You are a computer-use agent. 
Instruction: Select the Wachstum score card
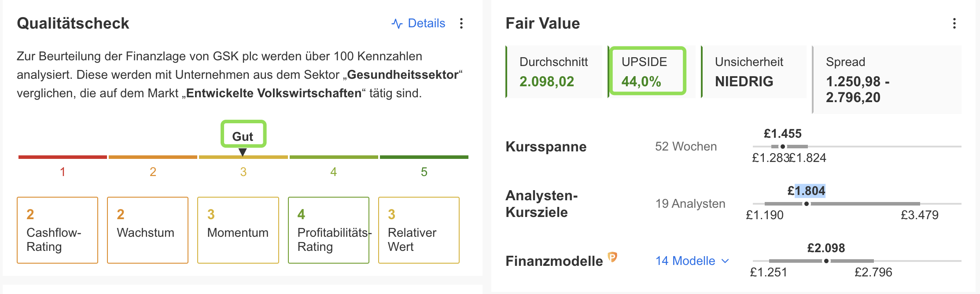148,230
